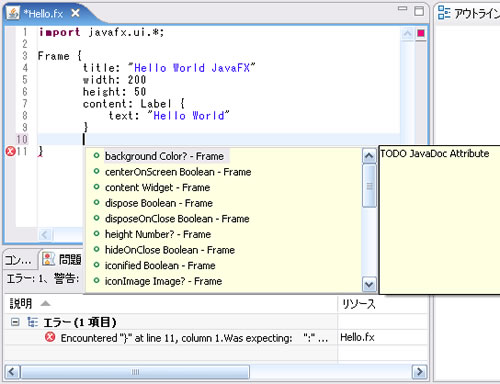Click the content: Label { line
Viewport: 500px width, 384px height.
[134, 104]
